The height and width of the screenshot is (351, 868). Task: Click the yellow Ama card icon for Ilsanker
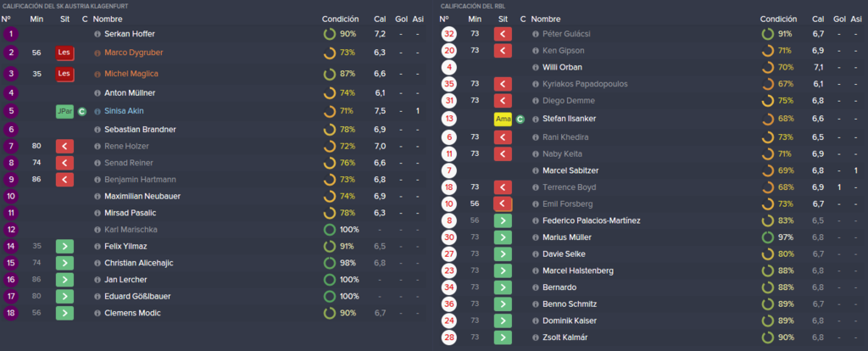click(x=504, y=119)
